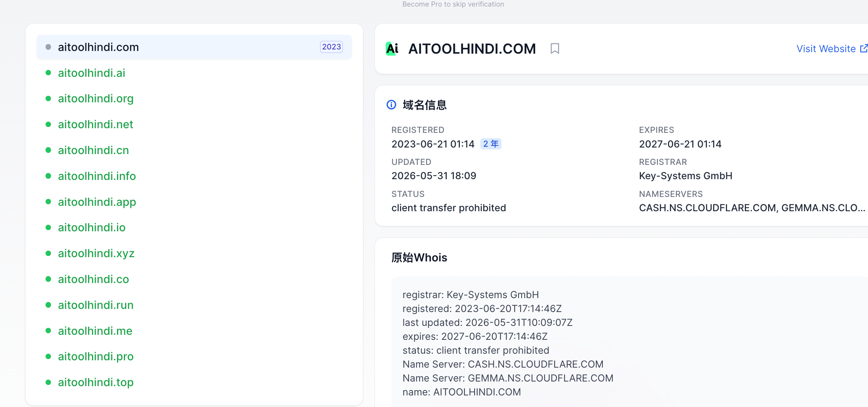Select aitoolhindi.top in the list

coord(96,382)
